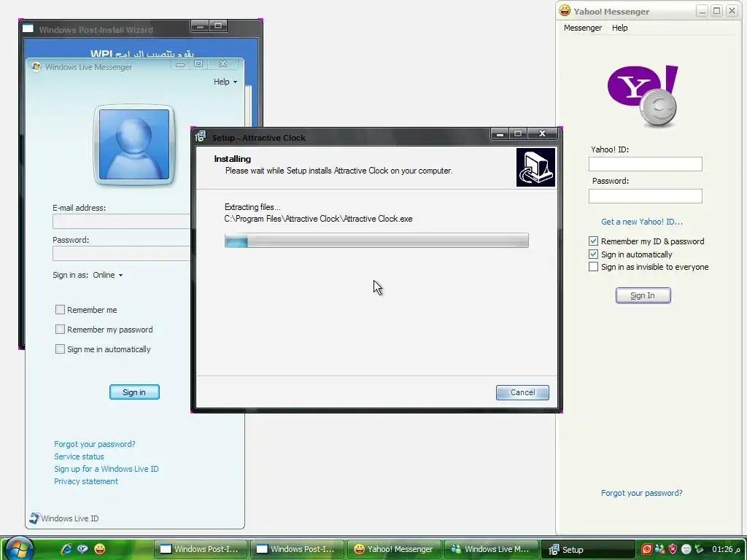Screen dimensions: 747x560
Task: Open Live Messenger Forgot your password link
Action: (x=94, y=444)
